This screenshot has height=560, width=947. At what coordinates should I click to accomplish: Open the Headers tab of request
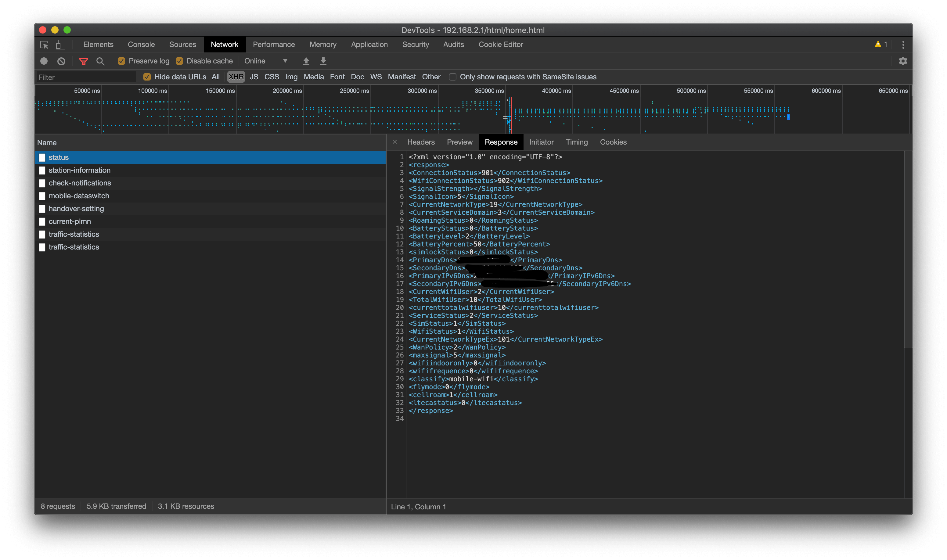click(x=421, y=142)
